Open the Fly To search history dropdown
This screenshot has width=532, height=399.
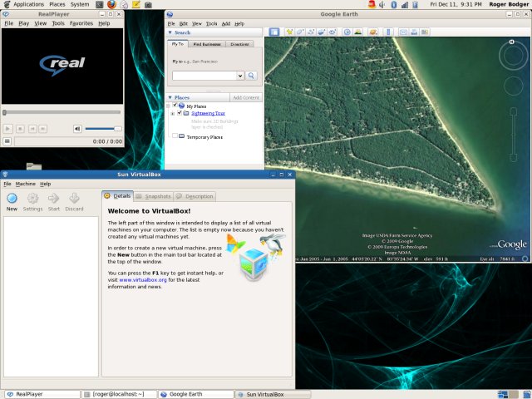[x=240, y=76]
